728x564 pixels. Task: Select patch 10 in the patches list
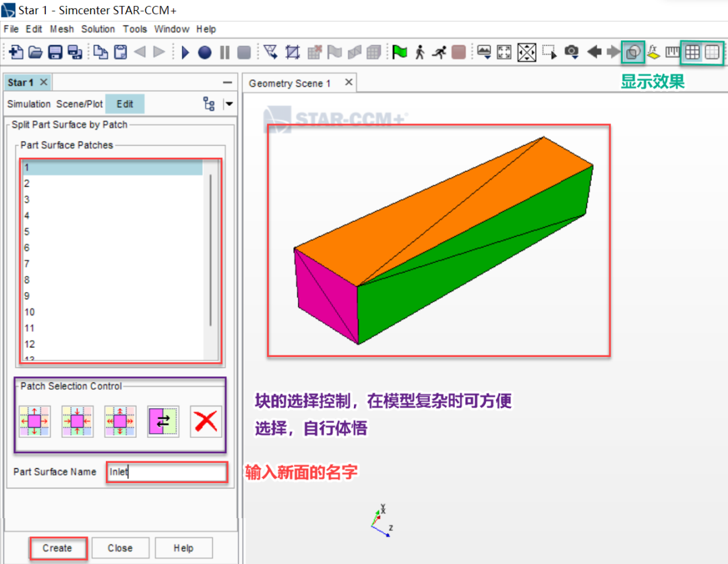113,312
